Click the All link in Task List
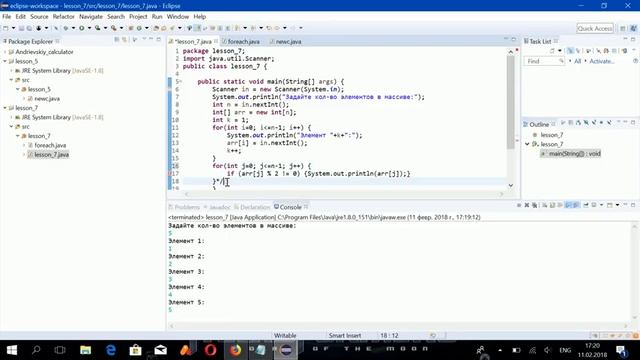The width and height of the screenshot is (640, 360). [x=577, y=61]
